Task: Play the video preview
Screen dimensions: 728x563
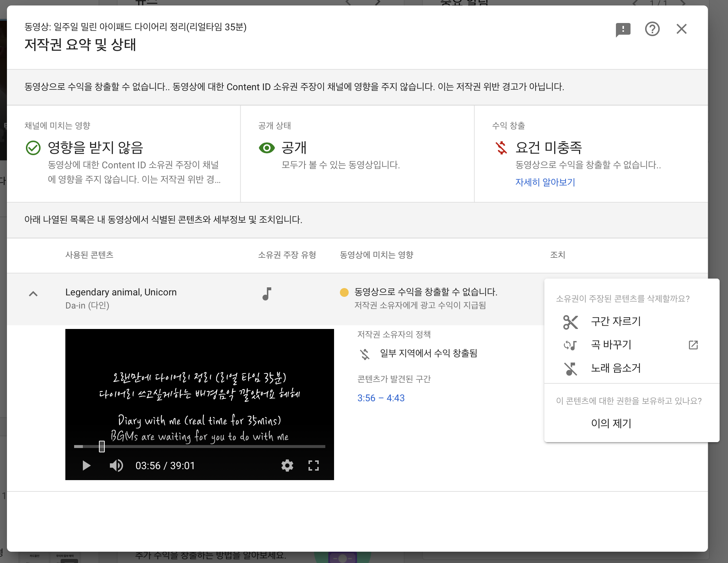Action: [x=86, y=466]
